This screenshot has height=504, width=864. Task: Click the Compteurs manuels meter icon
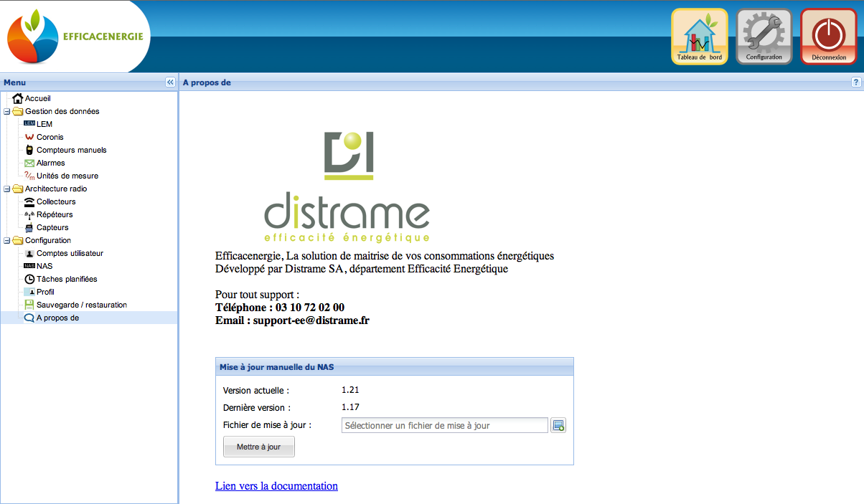pyautogui.click(x=29, y=150)
